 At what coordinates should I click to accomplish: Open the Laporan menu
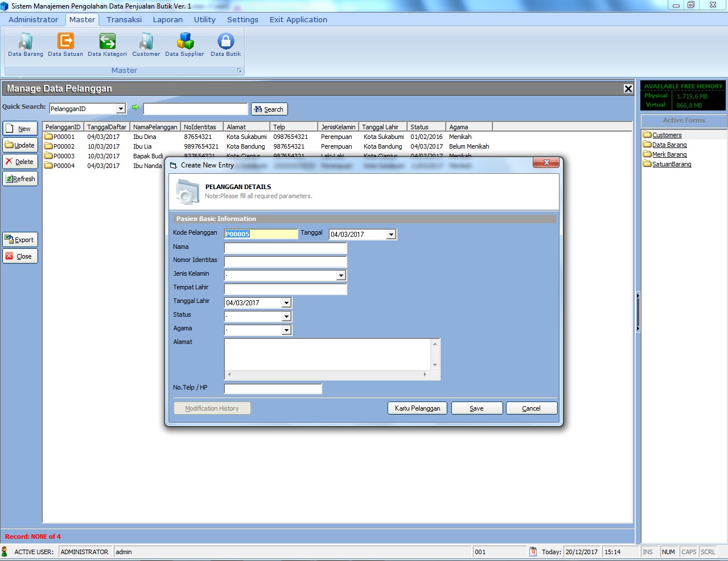point(167,19)
